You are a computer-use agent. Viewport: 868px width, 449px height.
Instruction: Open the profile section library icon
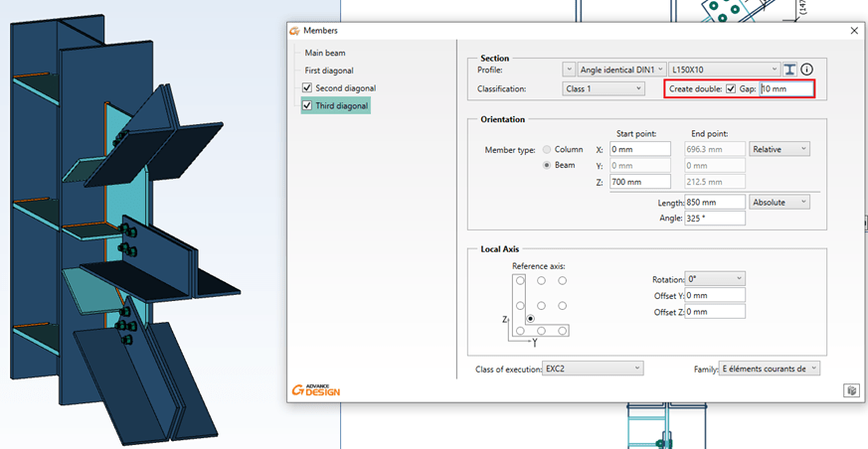tap(789, 70)
